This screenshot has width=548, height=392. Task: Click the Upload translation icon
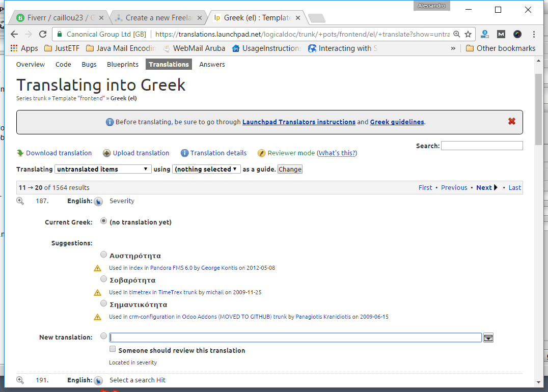[107, 153]
